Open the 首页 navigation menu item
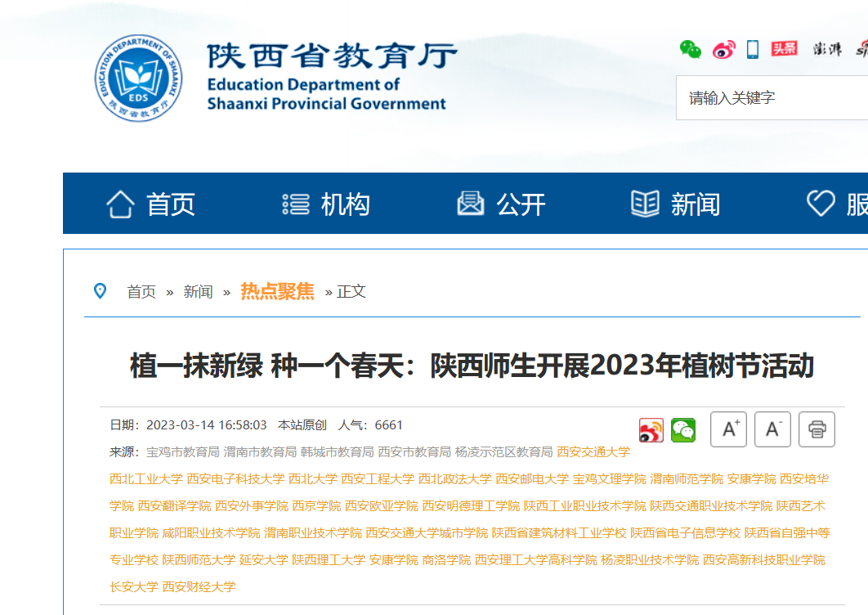 pos(151,204)
